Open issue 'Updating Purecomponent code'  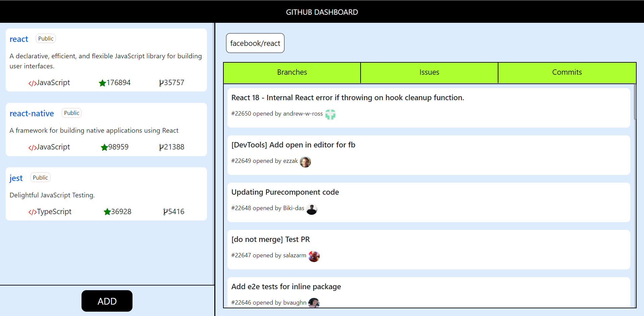(x=285, y=192)
